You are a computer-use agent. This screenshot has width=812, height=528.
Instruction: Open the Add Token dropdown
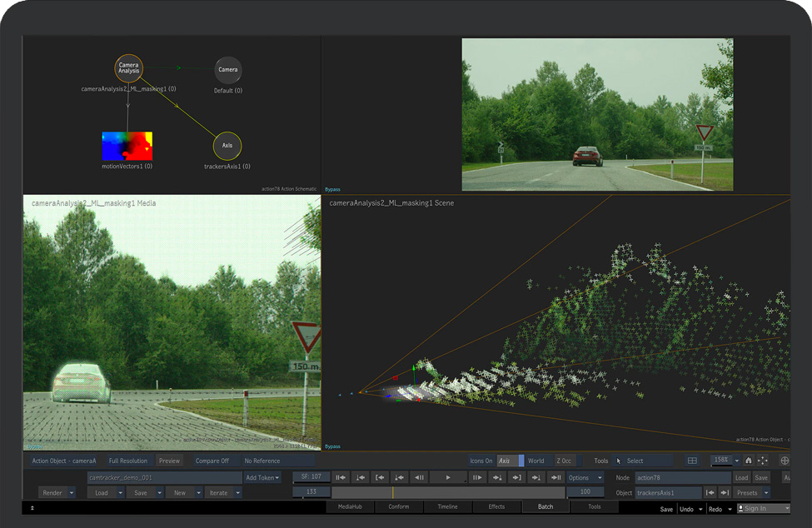click(x=262, y=477)
